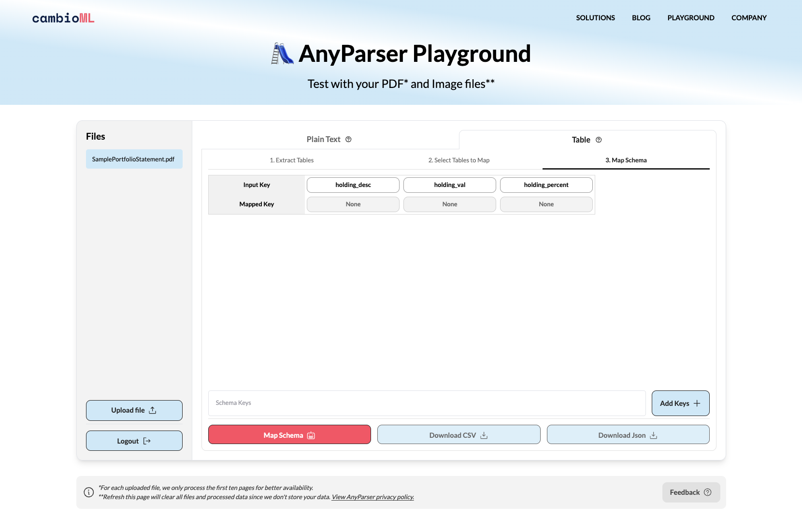Image resolution: width=802 pixels, height=532 pixels.
Task: Open the View AnyParser privacy policy link
Action: coord(373,497)
